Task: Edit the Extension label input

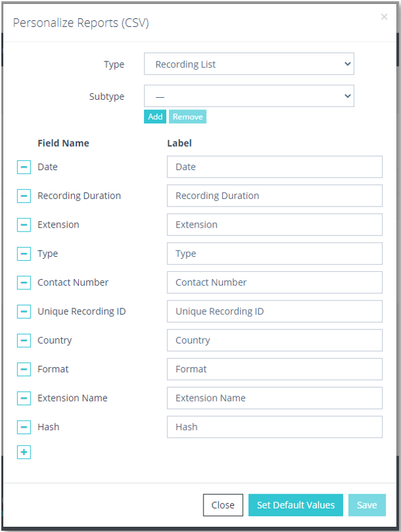Action: point(275,225)
